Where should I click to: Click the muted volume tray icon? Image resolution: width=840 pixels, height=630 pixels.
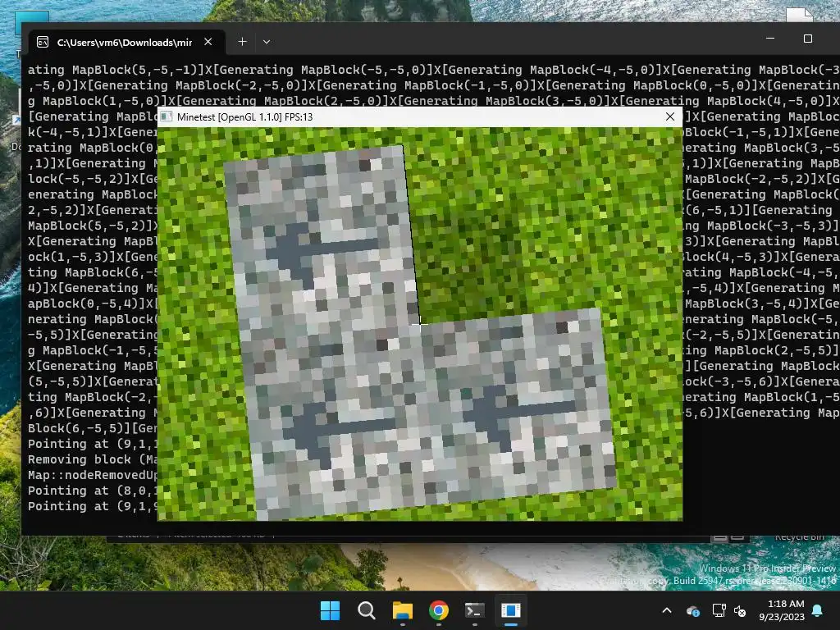coord(740,610)
